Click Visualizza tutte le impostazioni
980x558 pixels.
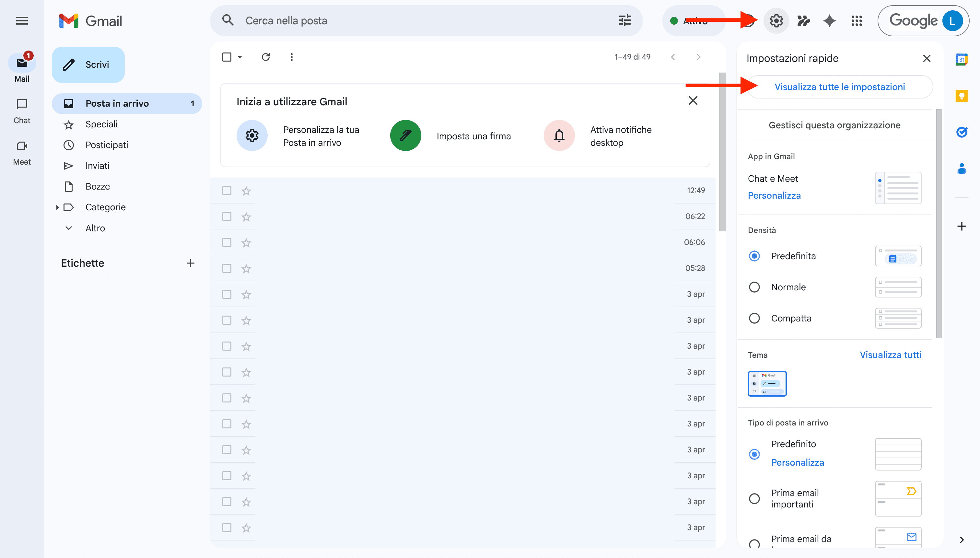839,87
